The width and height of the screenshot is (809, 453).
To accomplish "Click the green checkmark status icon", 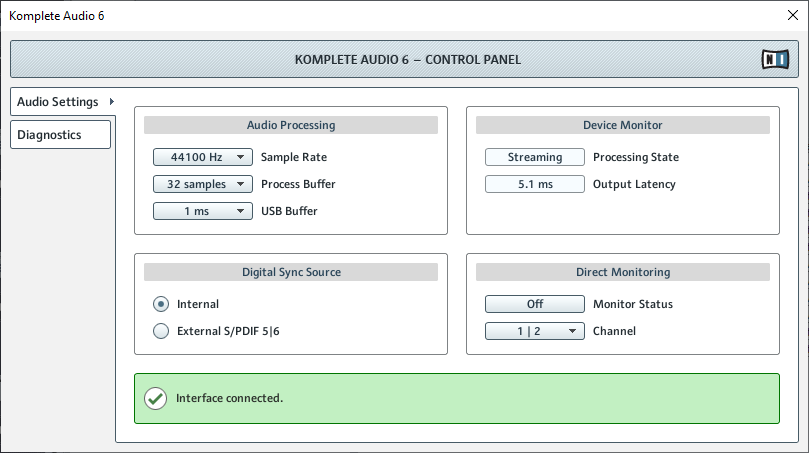I will pyautogui.click(x=155, y=398).
